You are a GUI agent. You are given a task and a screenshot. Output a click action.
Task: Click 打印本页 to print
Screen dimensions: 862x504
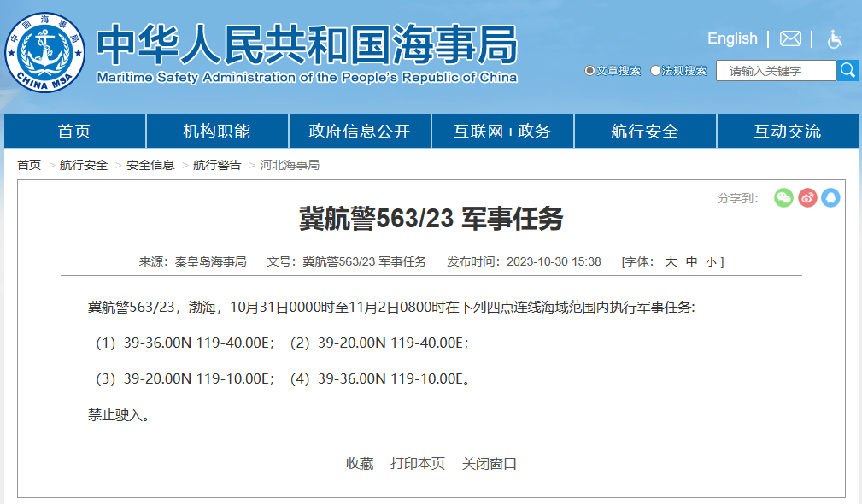[x=418, y=464]
